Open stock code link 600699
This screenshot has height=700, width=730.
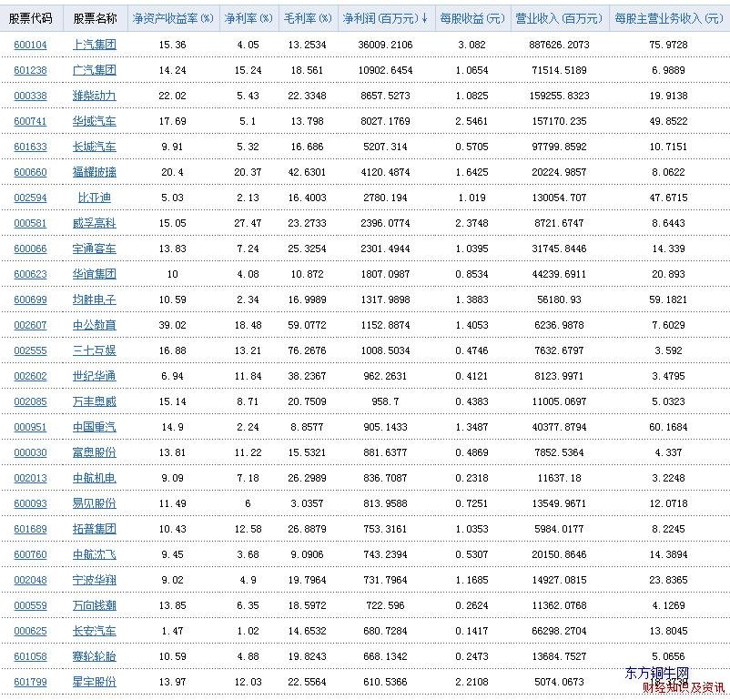click(x=30, y=299)
